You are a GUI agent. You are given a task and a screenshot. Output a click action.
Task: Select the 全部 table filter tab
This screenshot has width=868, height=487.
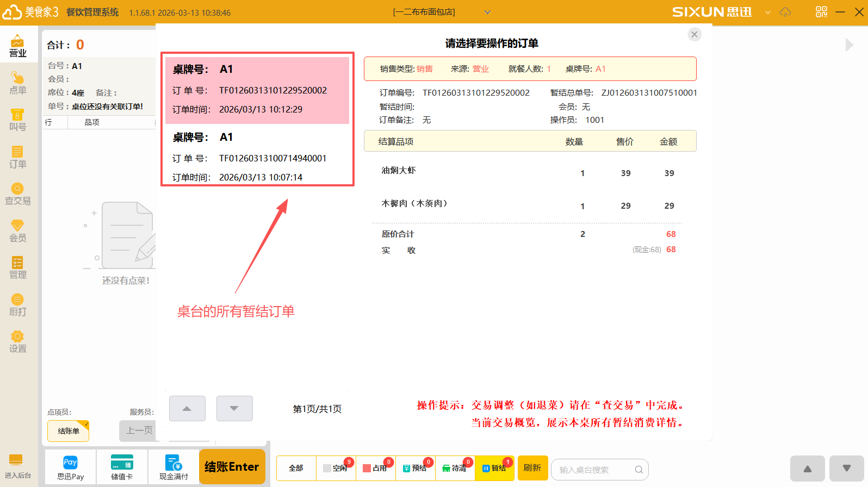(x=296, y=469)
